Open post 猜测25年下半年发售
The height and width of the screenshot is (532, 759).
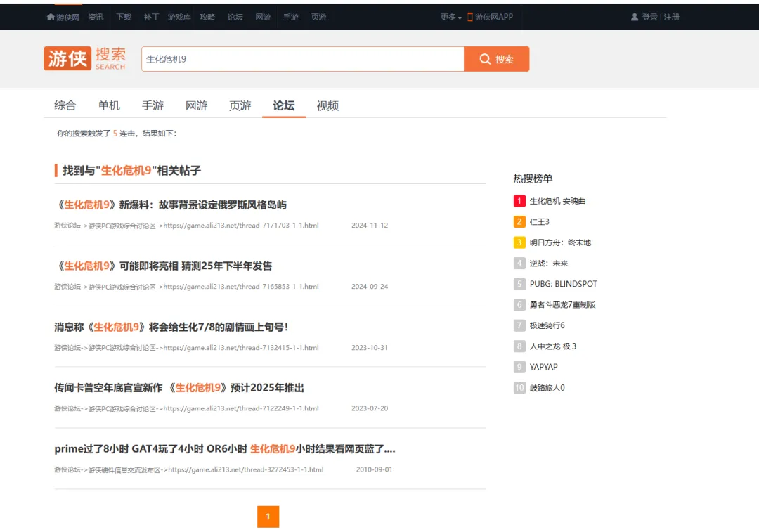tap(163, 266)
